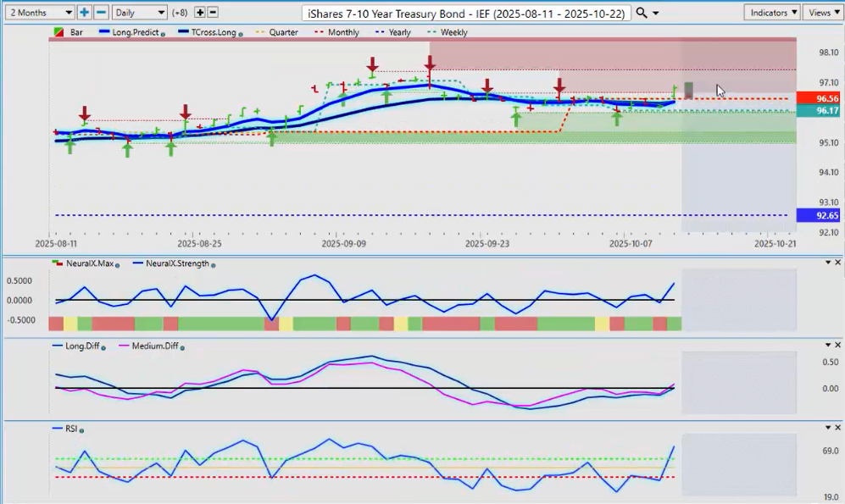Click the Bar chart type legend icon
Image resolution: width=845 pixels, height=504 pixels.
pos(58,32)
